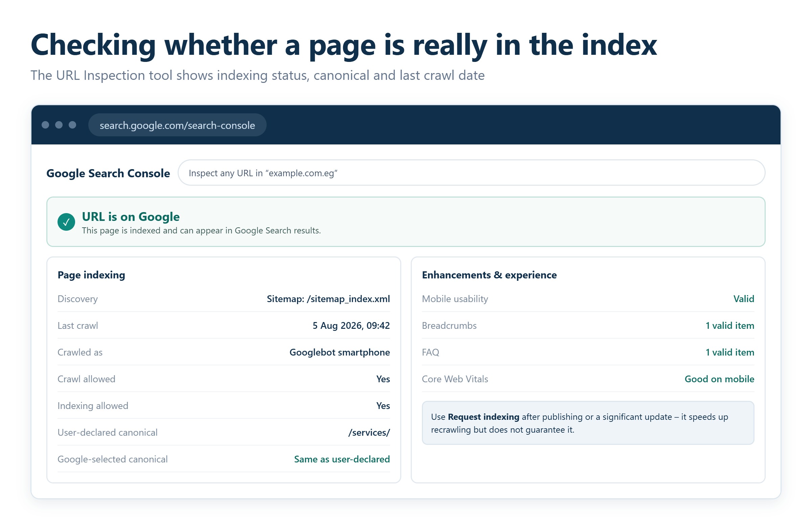Select the Discovery row label
This screenshot has width=812, height=524.
click(77, 299)
